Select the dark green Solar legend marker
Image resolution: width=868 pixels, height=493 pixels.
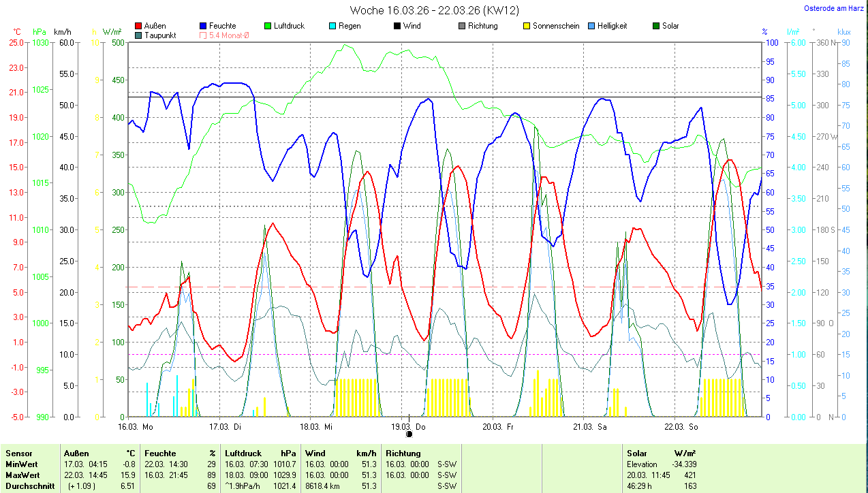point(656,26)
